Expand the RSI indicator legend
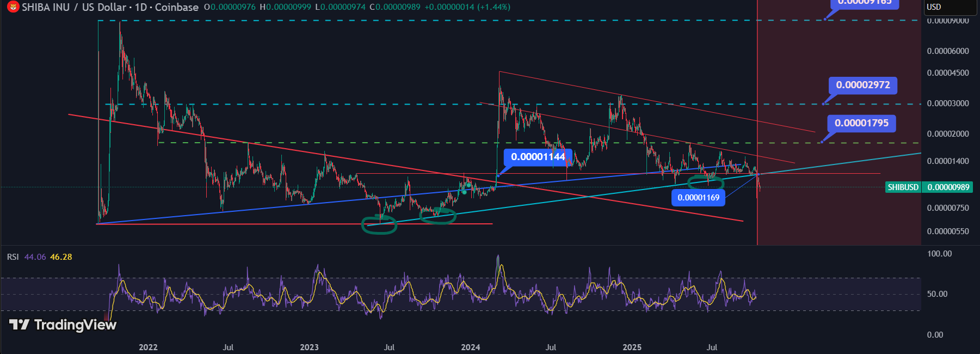 13,257
